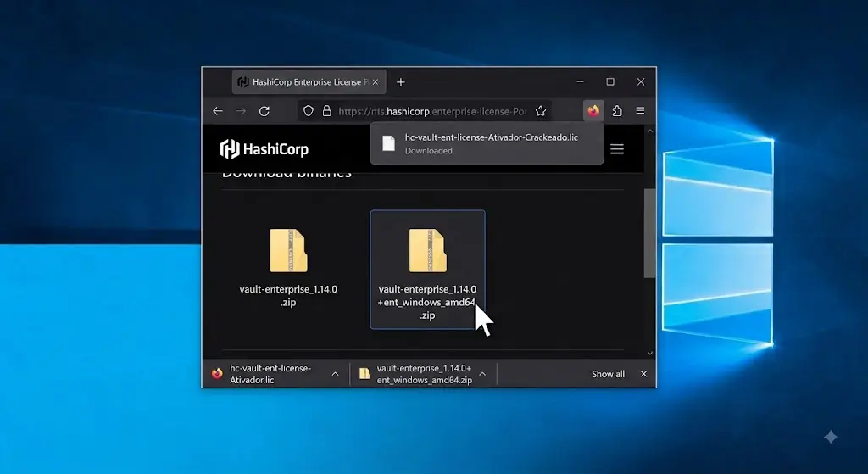Screen dimensions: 868x474
Task: Expand options for the amd64.zip download
Action: click(x=482, y=374)
